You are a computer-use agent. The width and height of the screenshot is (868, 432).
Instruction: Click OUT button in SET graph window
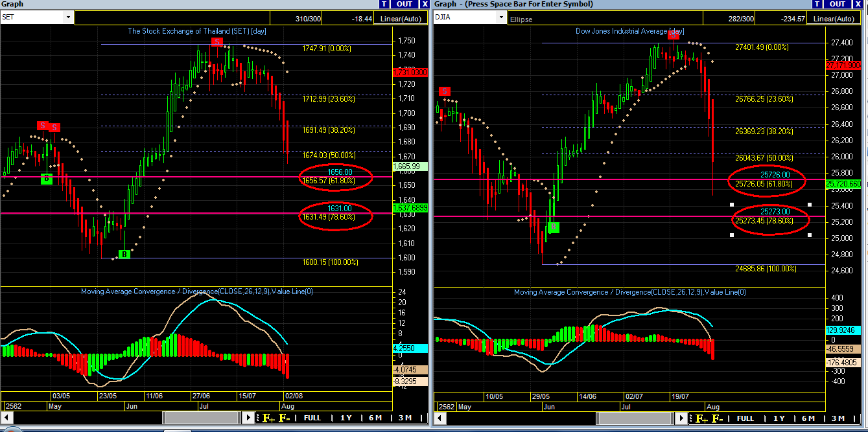tap(404, 4)
